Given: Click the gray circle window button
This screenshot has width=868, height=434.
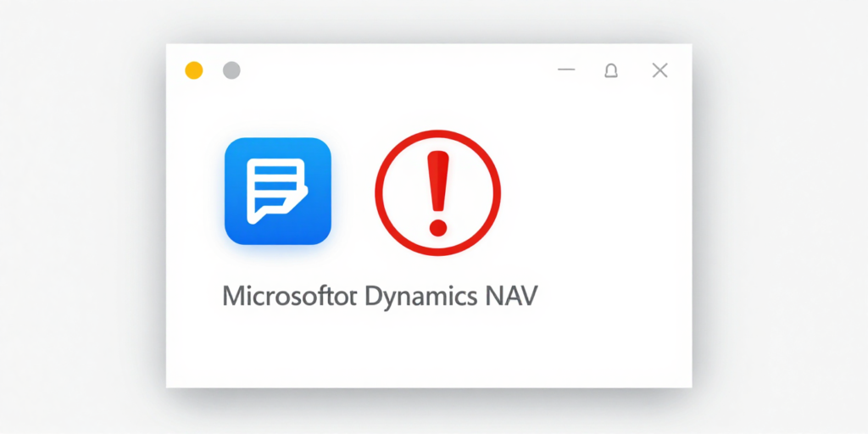Looking at the screenshot, I should point(231,70).
